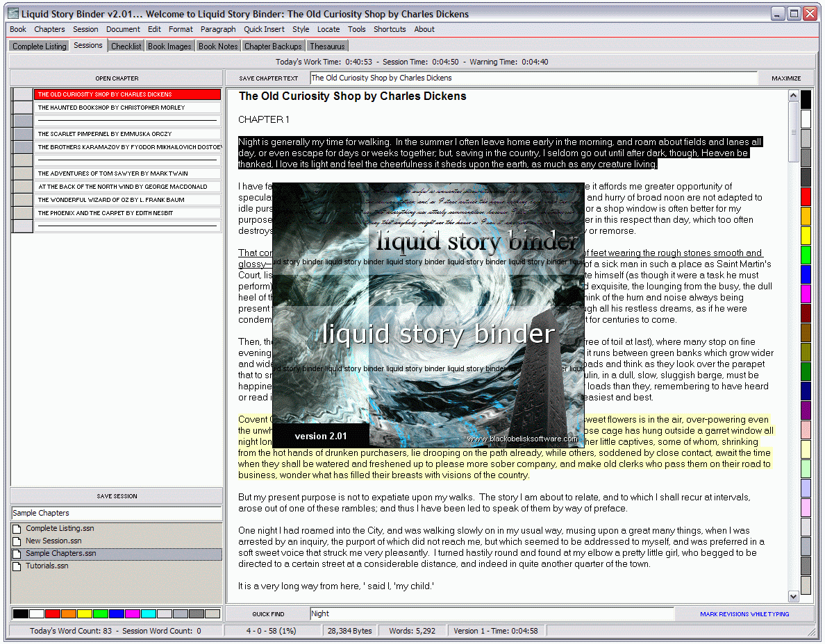This screenshot has width=825, height=644.
Task: Pick the bright green swatch in right column
Action: tap(806, 255)
